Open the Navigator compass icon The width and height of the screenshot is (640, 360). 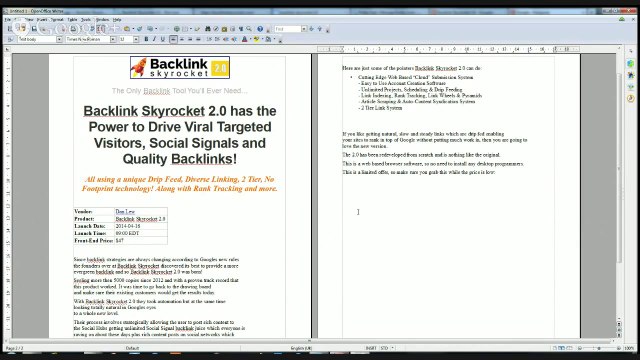point(216,29)
